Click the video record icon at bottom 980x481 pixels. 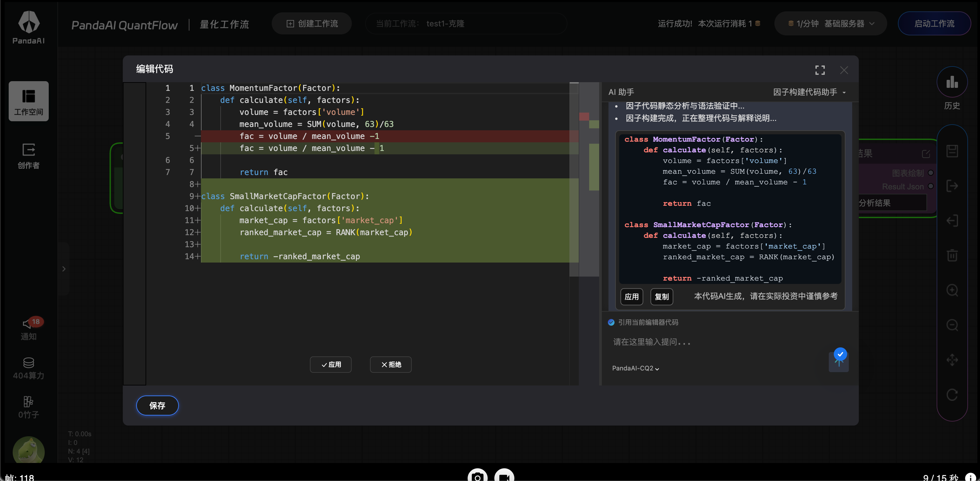tap(504, 476)
